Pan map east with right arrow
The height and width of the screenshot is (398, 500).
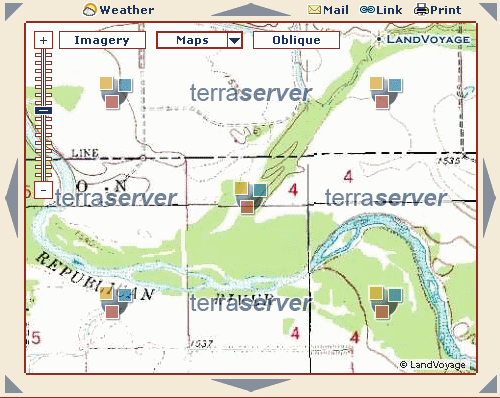click(x=489, y=198)
